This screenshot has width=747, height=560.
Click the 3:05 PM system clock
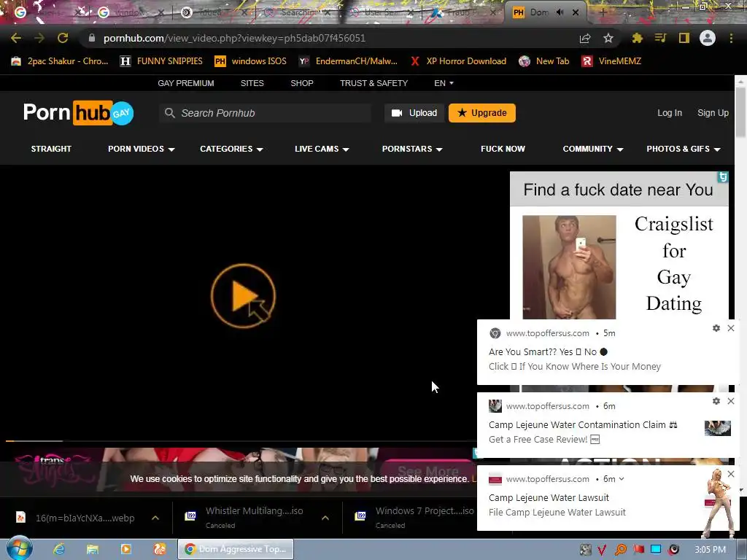[711, 550]
